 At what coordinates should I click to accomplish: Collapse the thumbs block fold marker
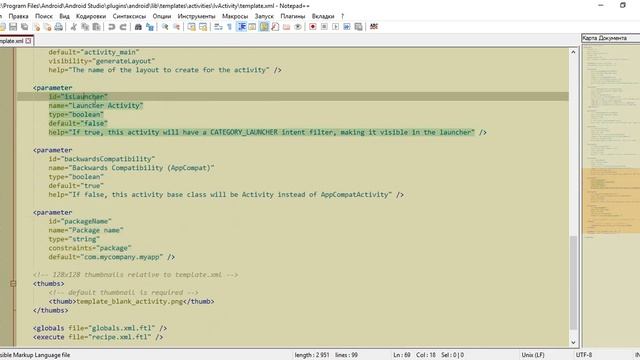(13, 283)
